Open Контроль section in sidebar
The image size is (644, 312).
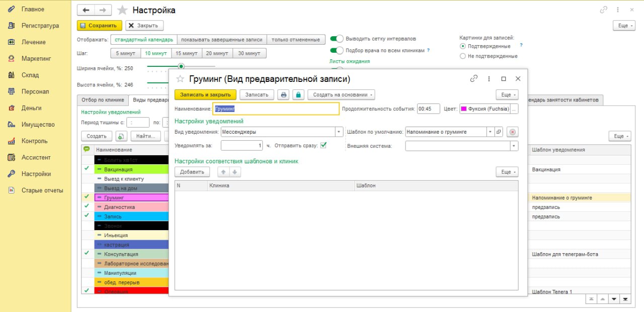tap(34, 141)
